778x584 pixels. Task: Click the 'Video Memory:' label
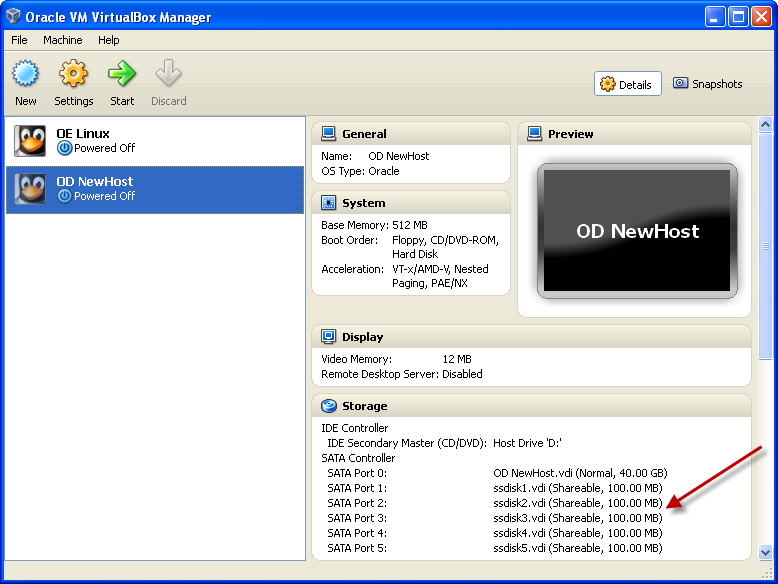tap(356, 359)
